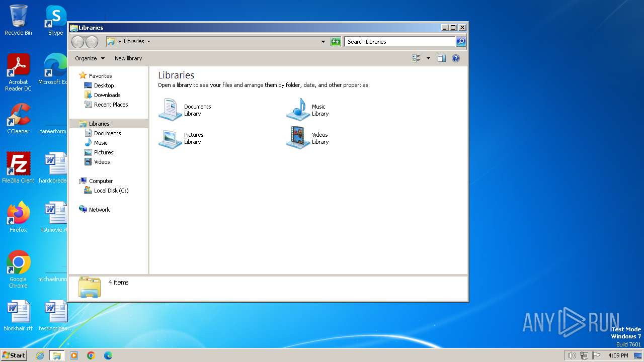Click the Recycle Bin desktop icon
This screenshot has width=644, height=362.
click(x=18, y=20)
